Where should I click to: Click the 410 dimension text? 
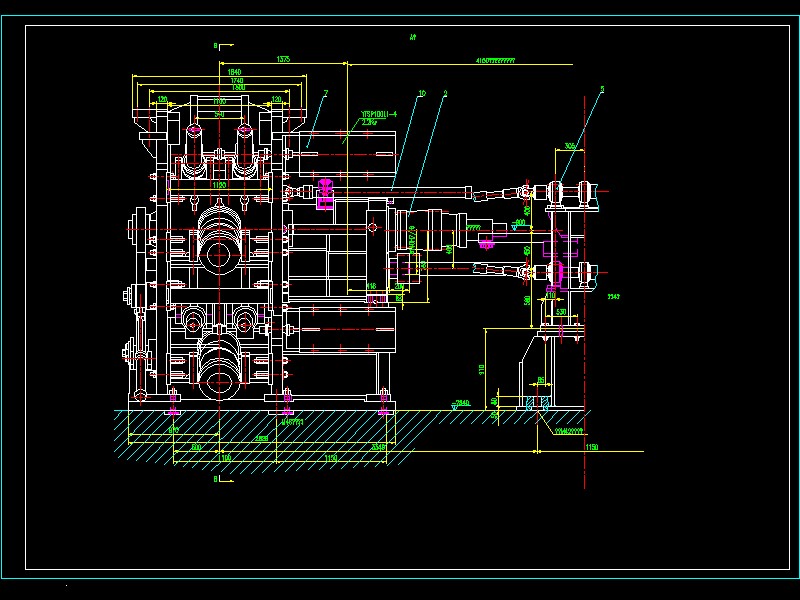[551, 295]
